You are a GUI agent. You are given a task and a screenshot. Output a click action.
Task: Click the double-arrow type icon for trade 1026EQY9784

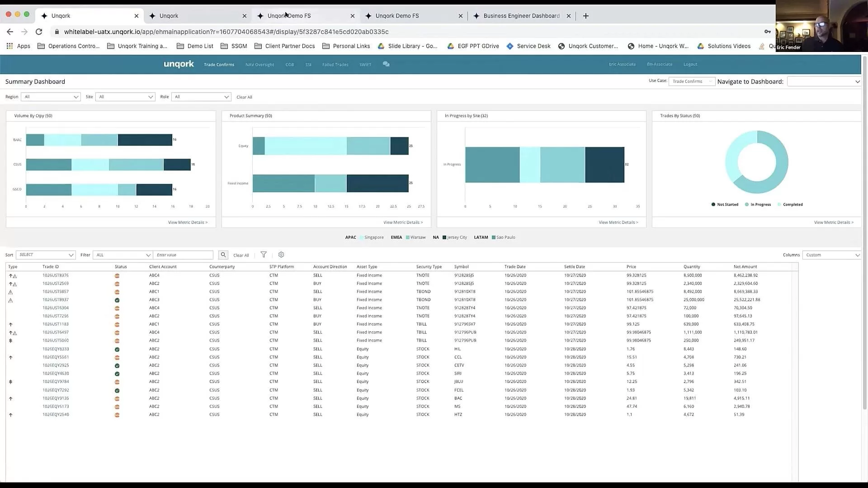click(10, 382)
